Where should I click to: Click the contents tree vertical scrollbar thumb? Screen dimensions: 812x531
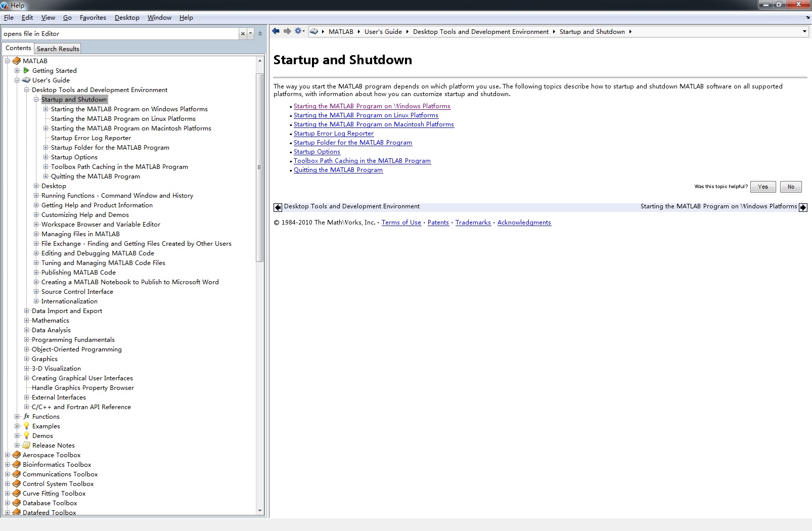pos(260,167)
